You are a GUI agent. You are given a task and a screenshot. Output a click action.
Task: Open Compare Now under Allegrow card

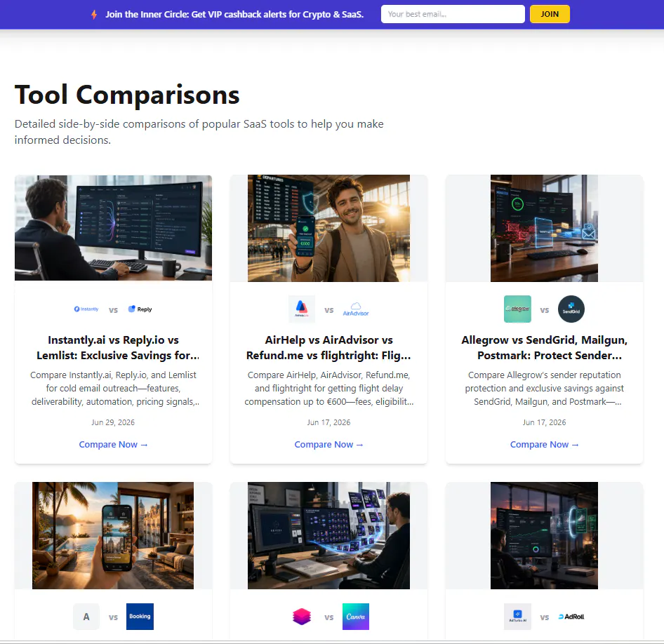pos(544,444)
